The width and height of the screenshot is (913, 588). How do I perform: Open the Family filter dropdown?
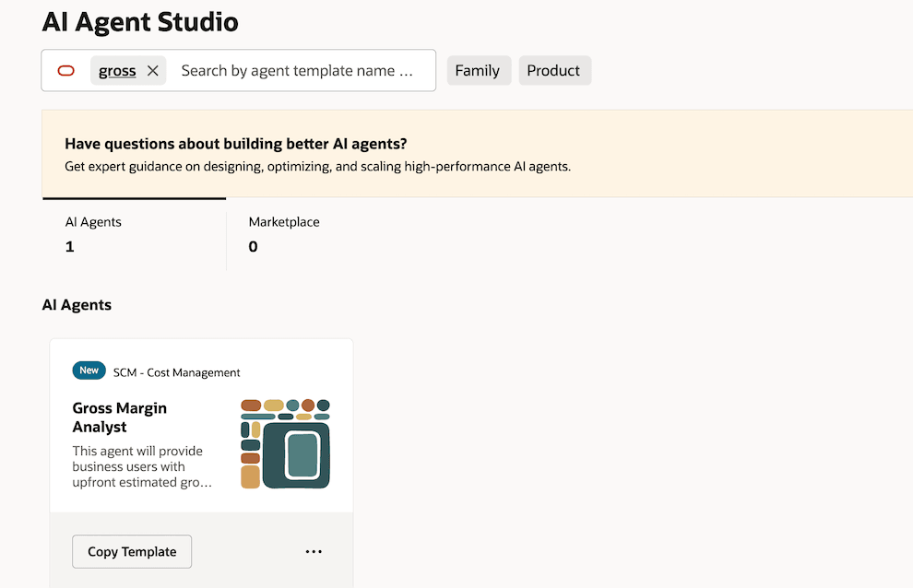[x=479, y=70]
